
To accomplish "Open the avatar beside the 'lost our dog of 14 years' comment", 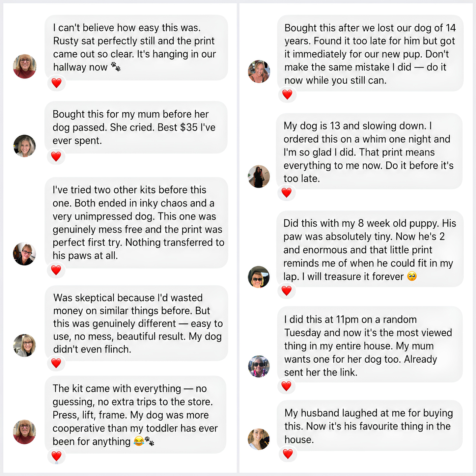I will click(x=259, y=71).
